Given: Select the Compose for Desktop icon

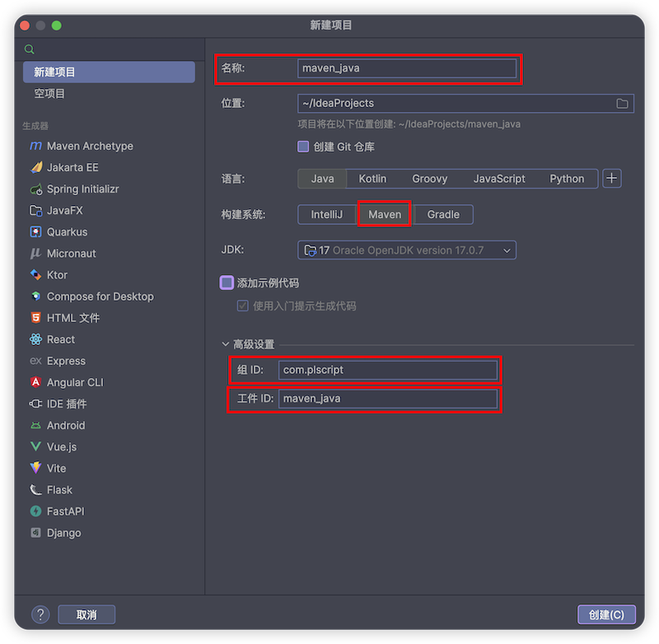Looking at the screenshot, I should tap(35, 296).
